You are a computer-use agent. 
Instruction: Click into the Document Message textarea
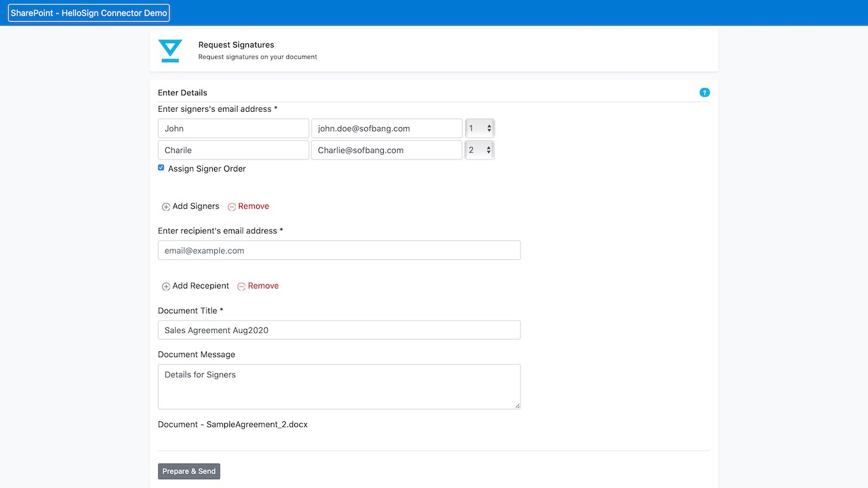pos(339,386)
